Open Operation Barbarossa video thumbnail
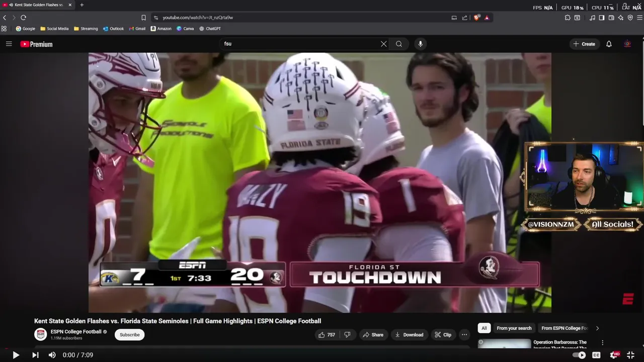644x362 pixels. click(x=504, y=344)
